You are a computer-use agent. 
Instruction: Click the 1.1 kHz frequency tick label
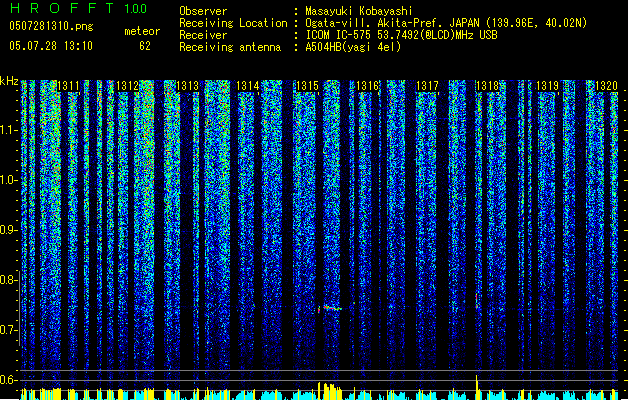pos(8,130)
